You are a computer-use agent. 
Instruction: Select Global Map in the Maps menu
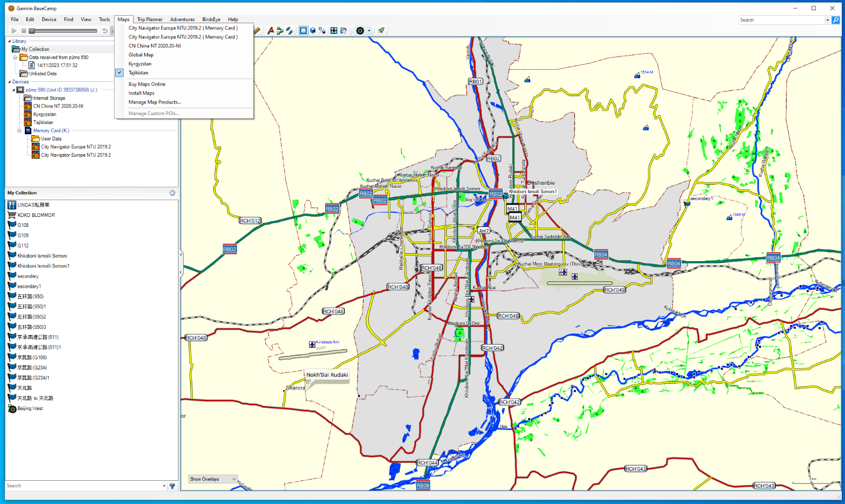pos(184,55)
